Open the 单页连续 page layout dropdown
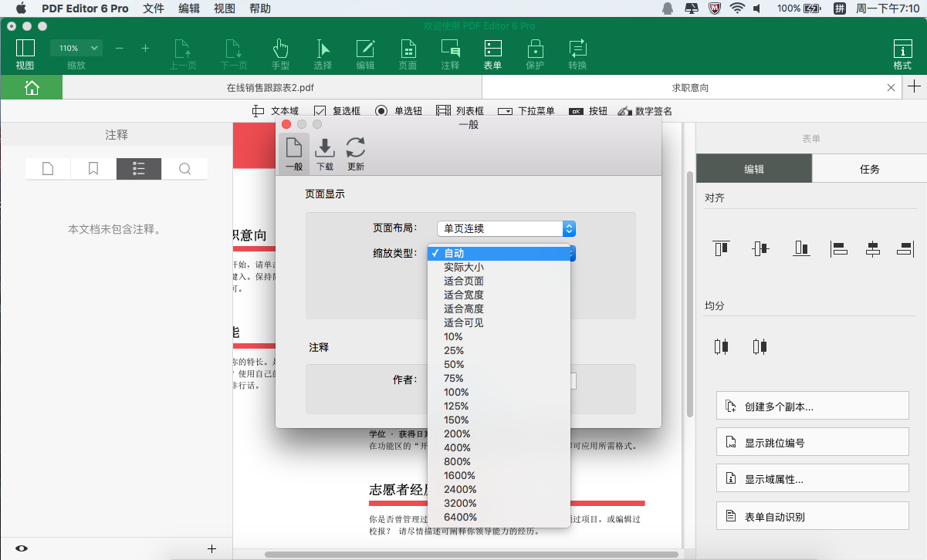This screenshot has width=927, height=560. point(506,228)
